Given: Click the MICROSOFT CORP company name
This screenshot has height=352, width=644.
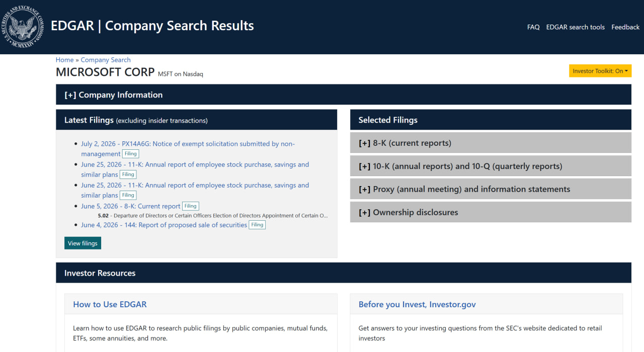Looking at the screenshot, I should pos(105,72).
